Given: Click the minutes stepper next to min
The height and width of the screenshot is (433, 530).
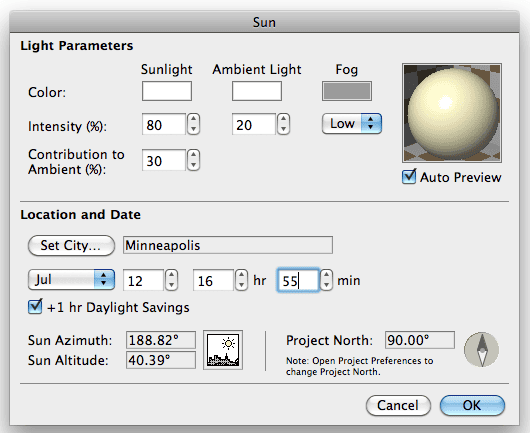Looking at the screenshot, I should (326, 280).
